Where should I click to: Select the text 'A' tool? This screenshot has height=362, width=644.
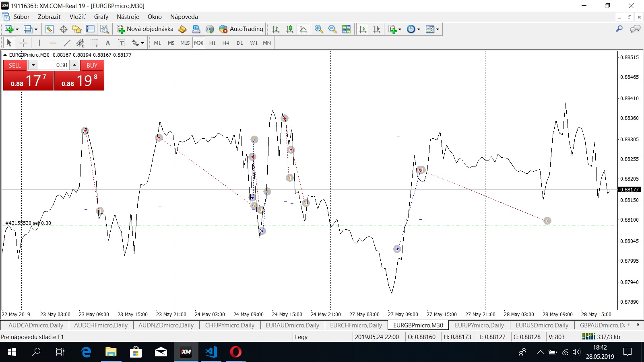click(x=107, y=43)
